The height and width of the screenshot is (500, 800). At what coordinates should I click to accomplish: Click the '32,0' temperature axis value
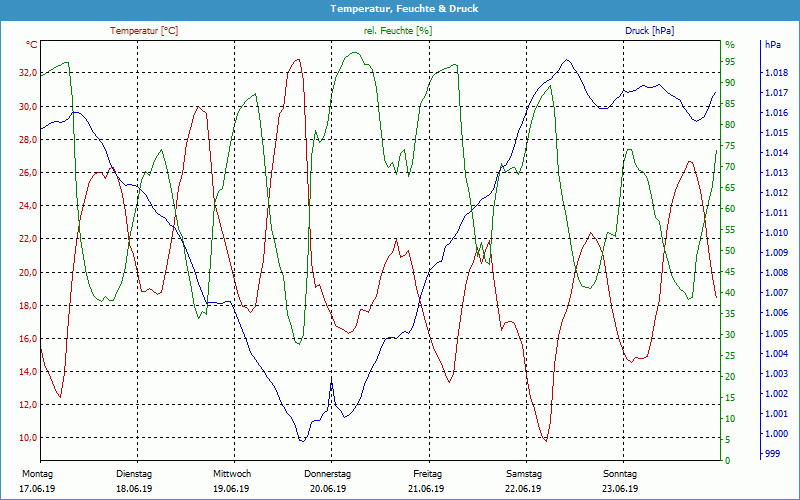28,73
